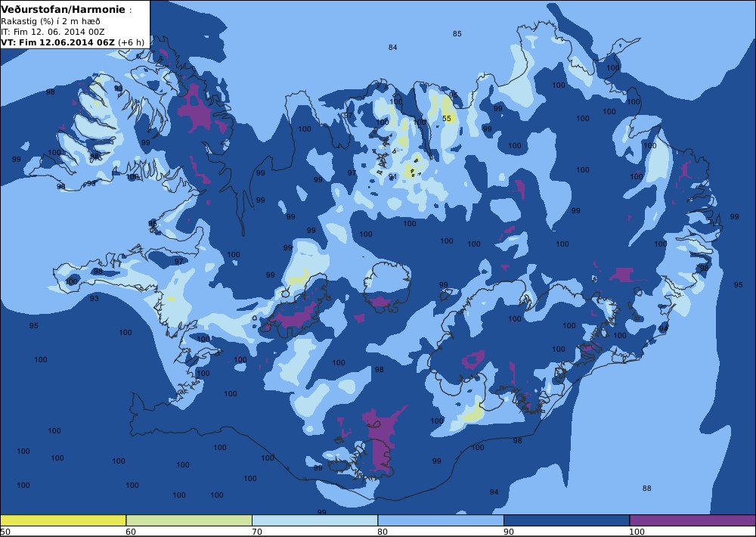The height and width of the screenshot is (537, 756).
Task: Click the legend scale label 60
Action: pos(131,532)
